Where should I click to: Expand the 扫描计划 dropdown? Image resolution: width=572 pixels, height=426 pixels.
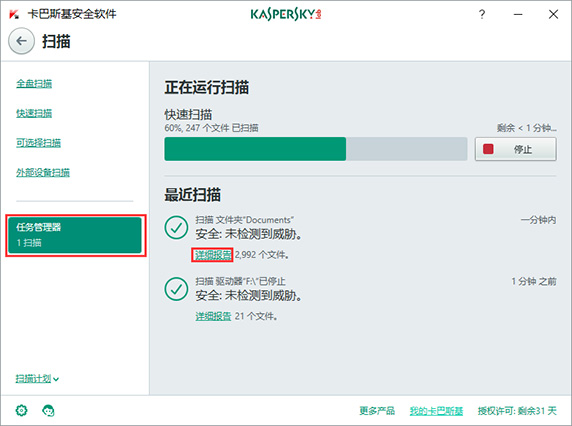37,379
